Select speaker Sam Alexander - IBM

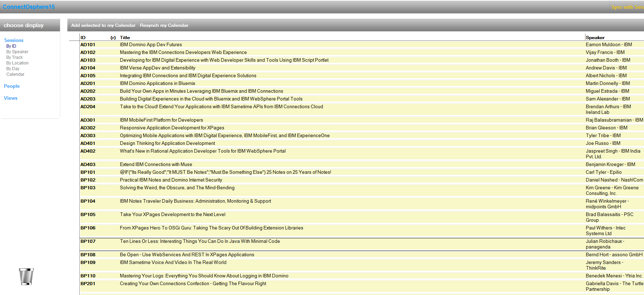(608, 99)
